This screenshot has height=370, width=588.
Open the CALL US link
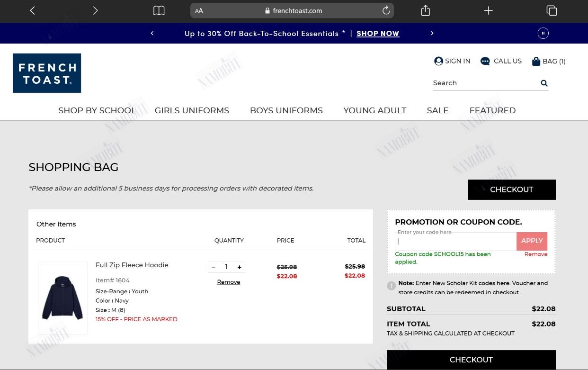(x=508, y=61)
